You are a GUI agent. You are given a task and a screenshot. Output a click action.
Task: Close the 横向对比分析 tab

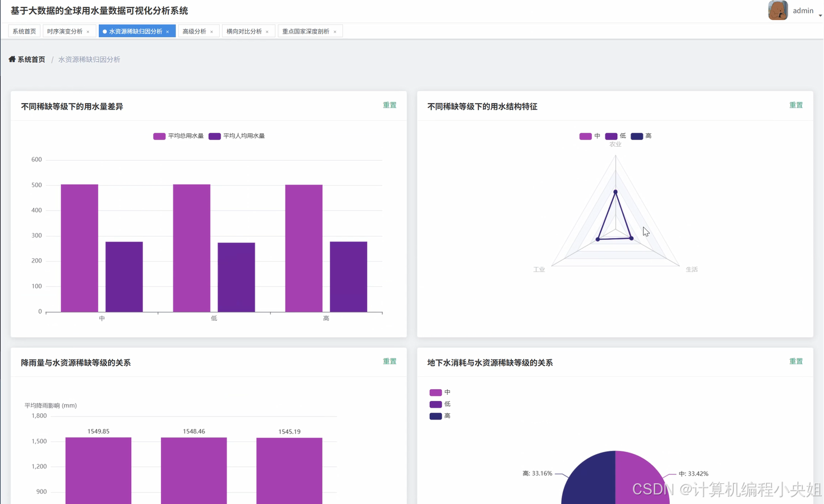click(267, 32)
